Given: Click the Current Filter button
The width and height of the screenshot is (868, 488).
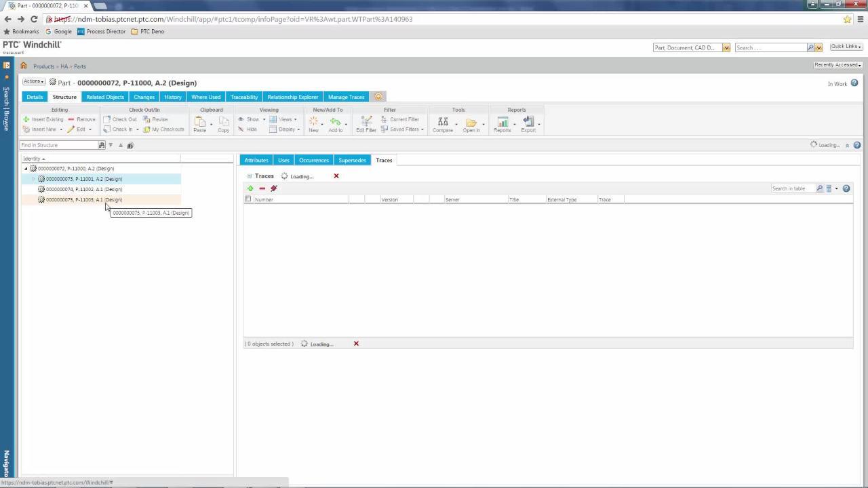Looking at the screenshot, I should 400,119.
